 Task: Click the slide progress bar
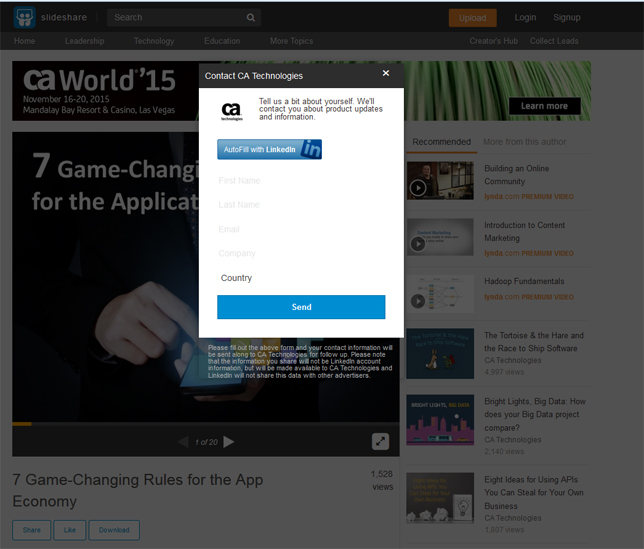[206, 424]
